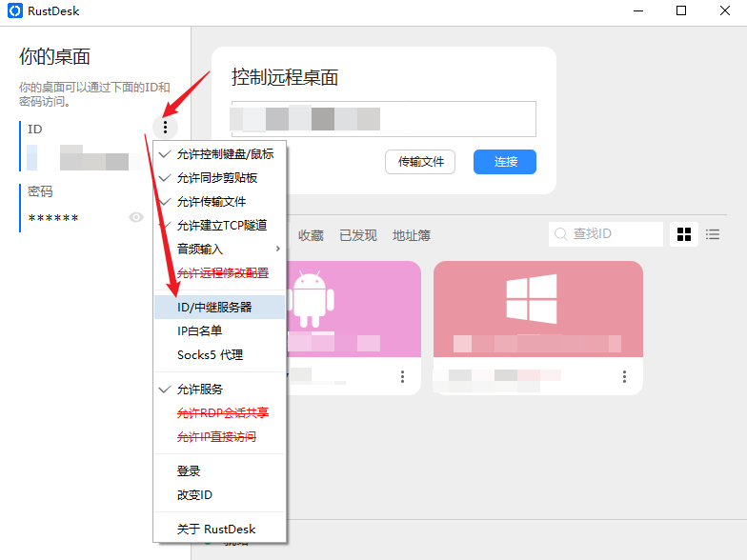Viewport: 747px width, 560px height.
Task: Switch to the 收藏 tab
Action: [311, 235]
